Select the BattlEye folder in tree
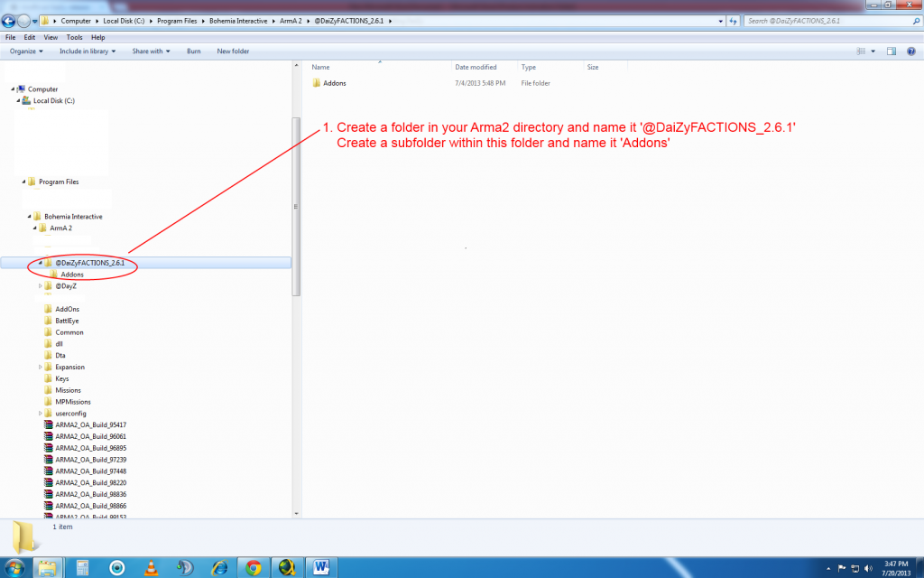 point(67,321)
